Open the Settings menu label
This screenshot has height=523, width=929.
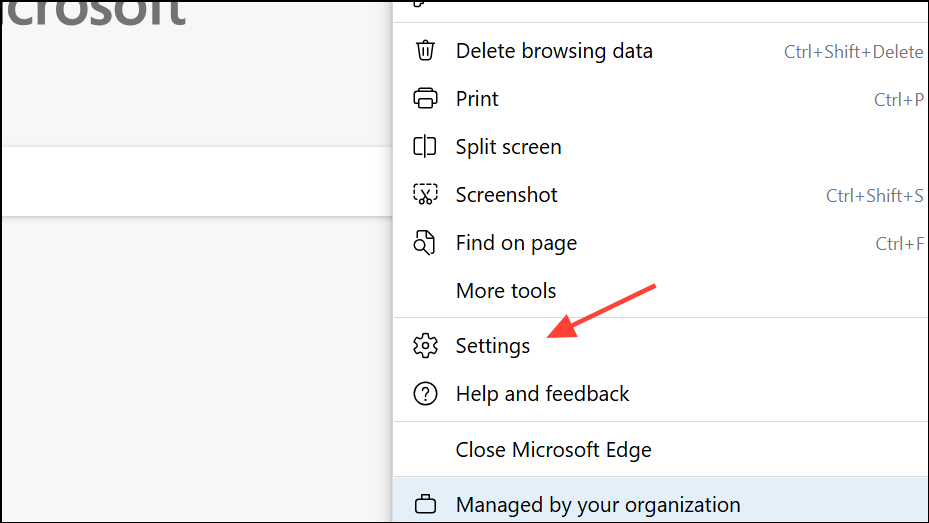click(x=493, y=346)
